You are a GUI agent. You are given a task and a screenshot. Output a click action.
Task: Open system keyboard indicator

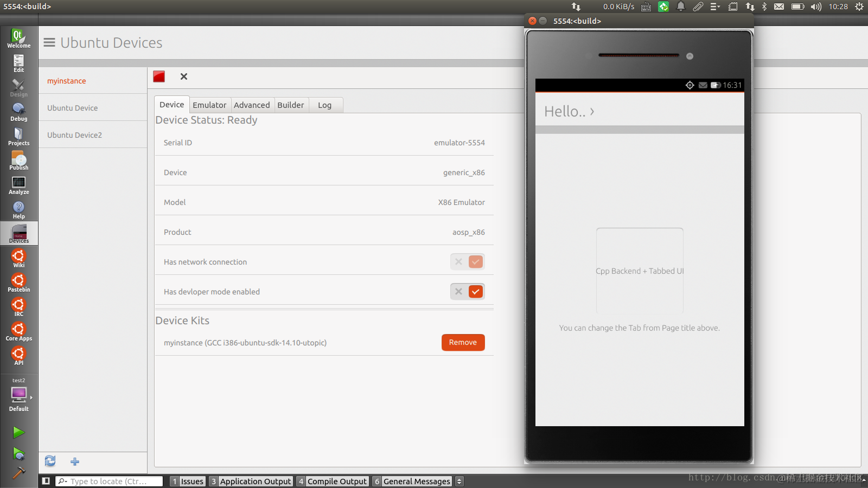coord(646,7)
